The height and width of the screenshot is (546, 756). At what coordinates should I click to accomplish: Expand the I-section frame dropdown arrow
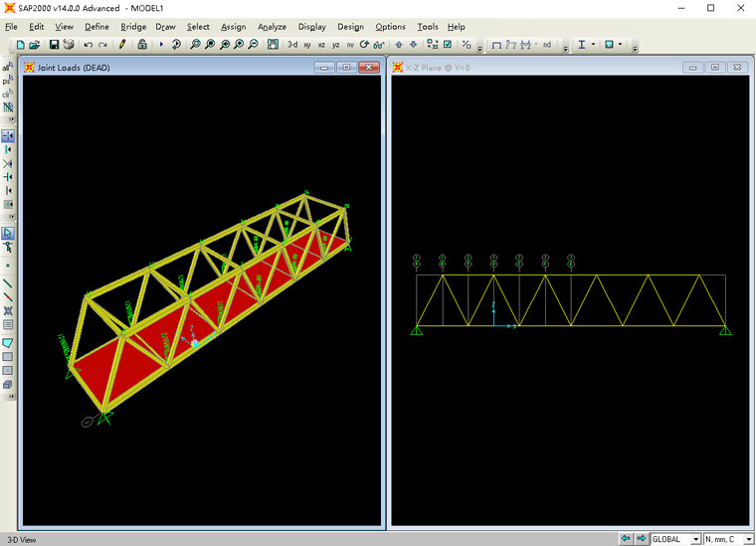click(594, 45)
